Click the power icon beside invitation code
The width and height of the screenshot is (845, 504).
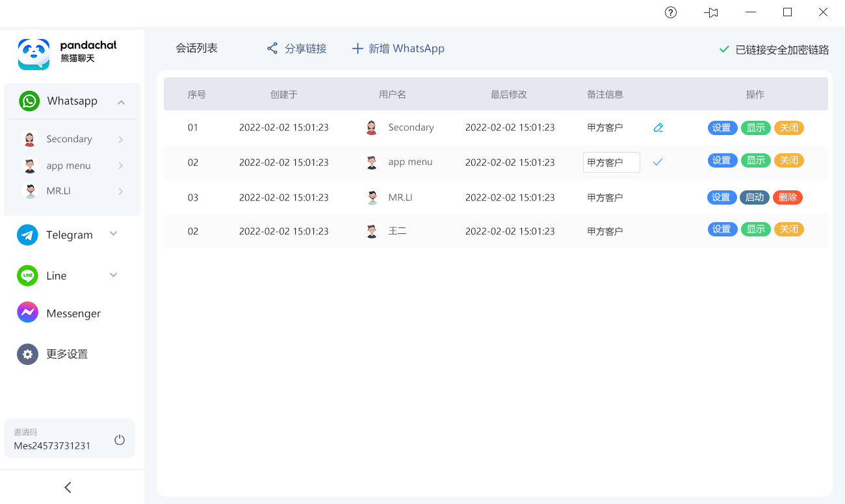pyautogui.click(x=120, y=440)
